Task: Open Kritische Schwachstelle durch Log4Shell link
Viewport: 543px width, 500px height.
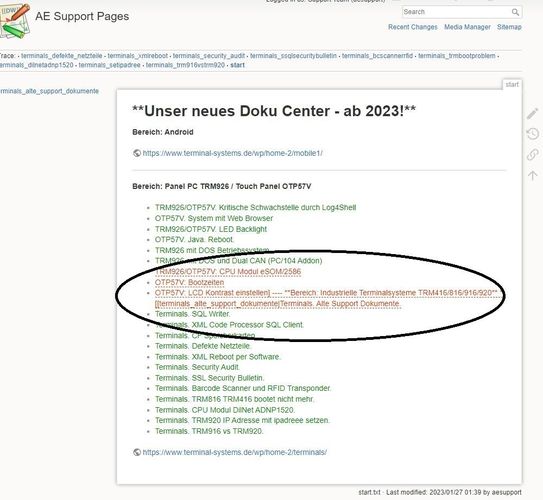Action: [x=255, y=207]
